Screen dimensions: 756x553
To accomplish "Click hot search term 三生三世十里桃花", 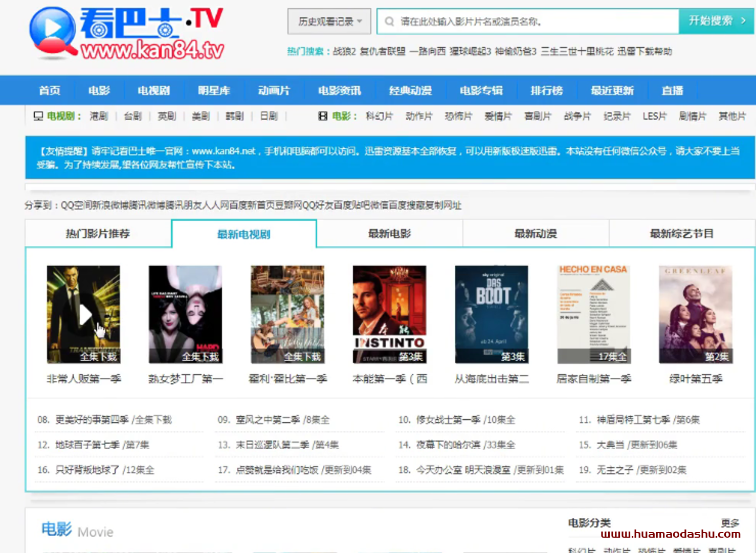I will (577, 51).
